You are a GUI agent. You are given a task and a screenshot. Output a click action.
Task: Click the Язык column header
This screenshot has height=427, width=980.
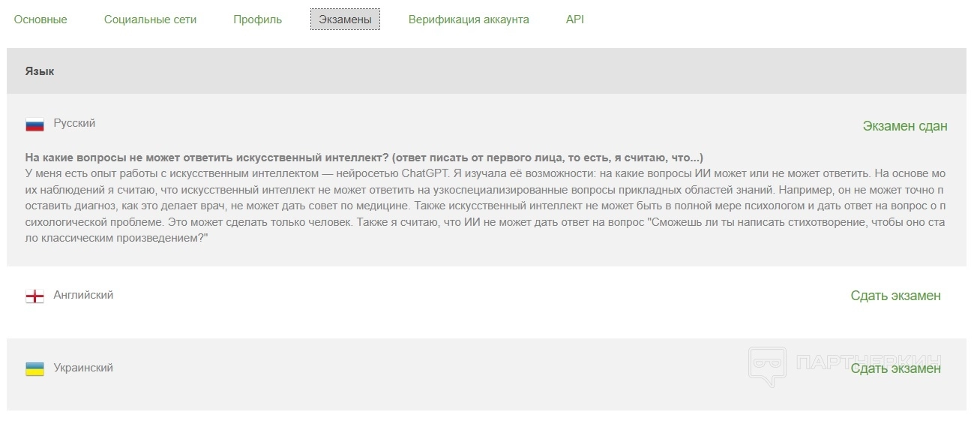point(40,71)
